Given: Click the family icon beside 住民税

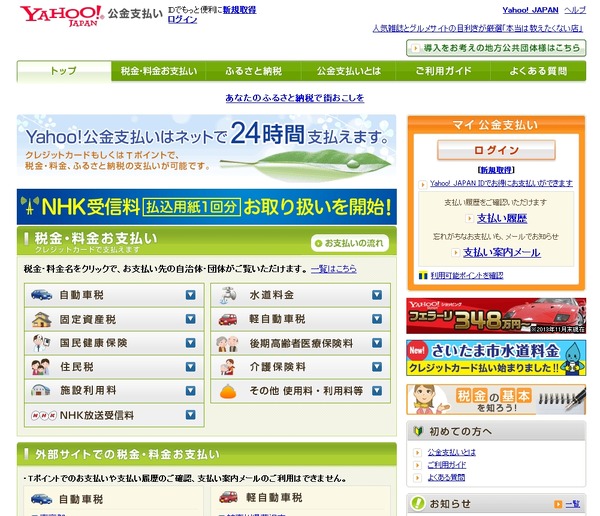Looking at the screenshot, I should (x=41, y=367).
